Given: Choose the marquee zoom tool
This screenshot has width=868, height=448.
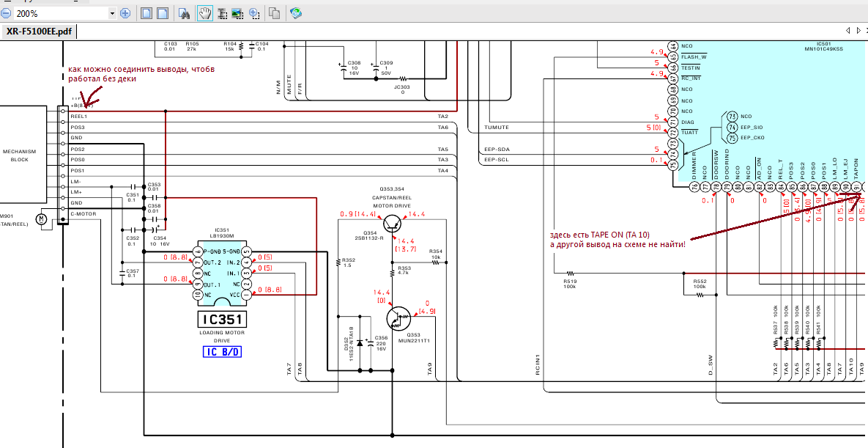Looking at the screenshot, I should [254, 13].
